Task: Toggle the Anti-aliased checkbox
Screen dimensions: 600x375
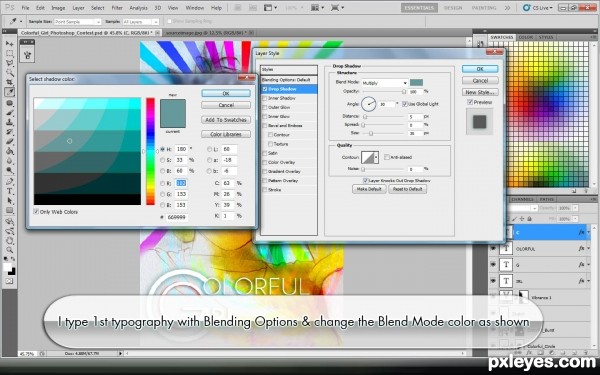Action: click(x=387, y=157)
